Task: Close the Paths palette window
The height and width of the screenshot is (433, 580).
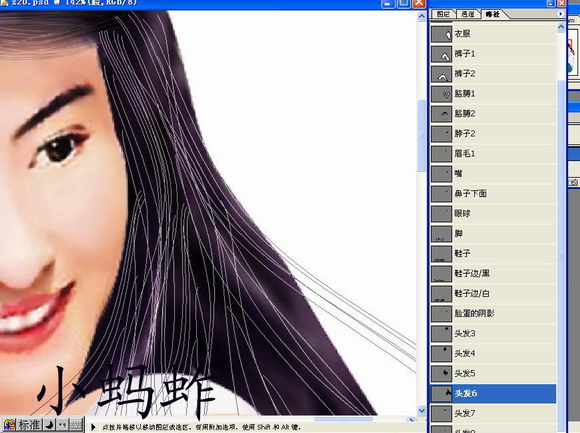Action: click(562, 3)
